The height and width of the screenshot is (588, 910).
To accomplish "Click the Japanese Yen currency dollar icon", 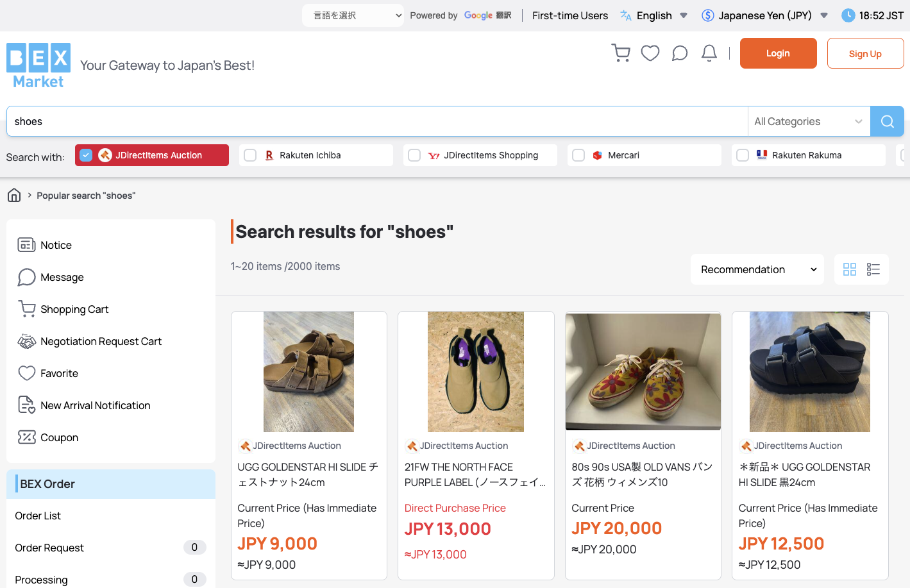I will pos(707,15).
